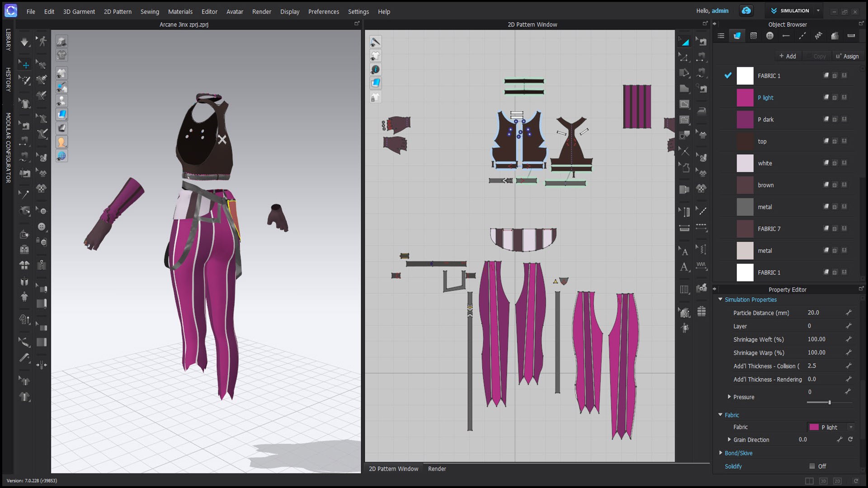Open the Materials menu
This screenshot has width=868, height=488.
pos(180,11)
